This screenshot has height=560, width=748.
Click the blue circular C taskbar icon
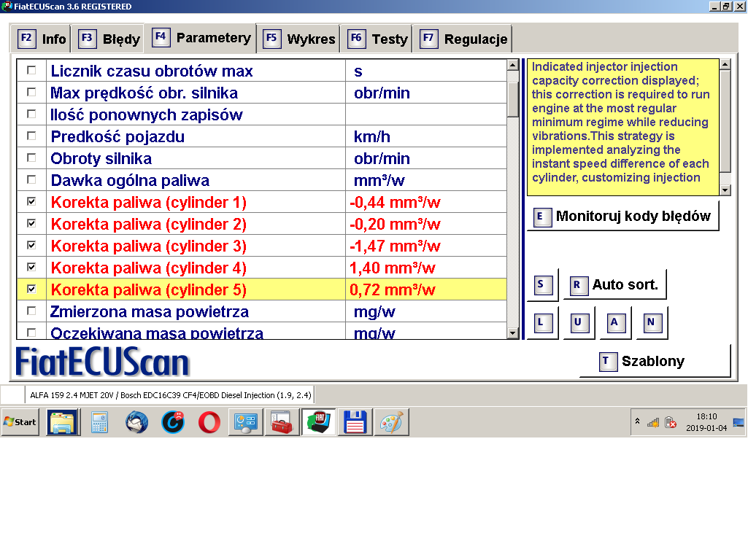click(x=173, y=422)
